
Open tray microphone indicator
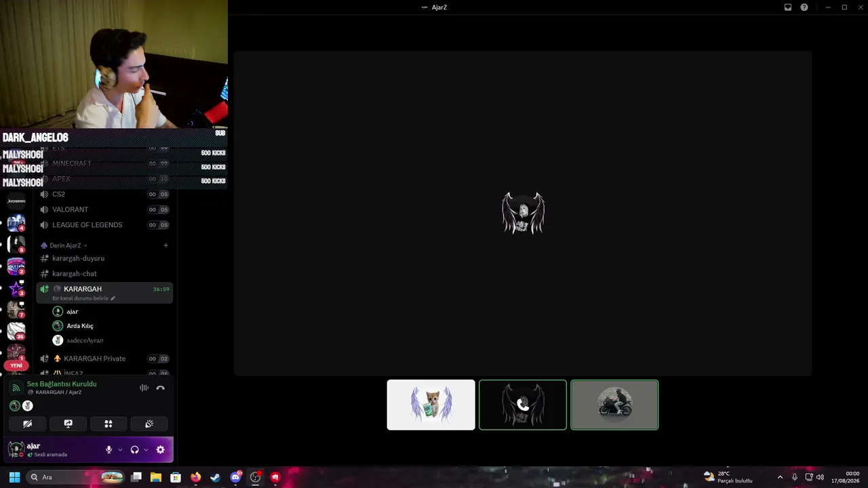coord(794,477)
